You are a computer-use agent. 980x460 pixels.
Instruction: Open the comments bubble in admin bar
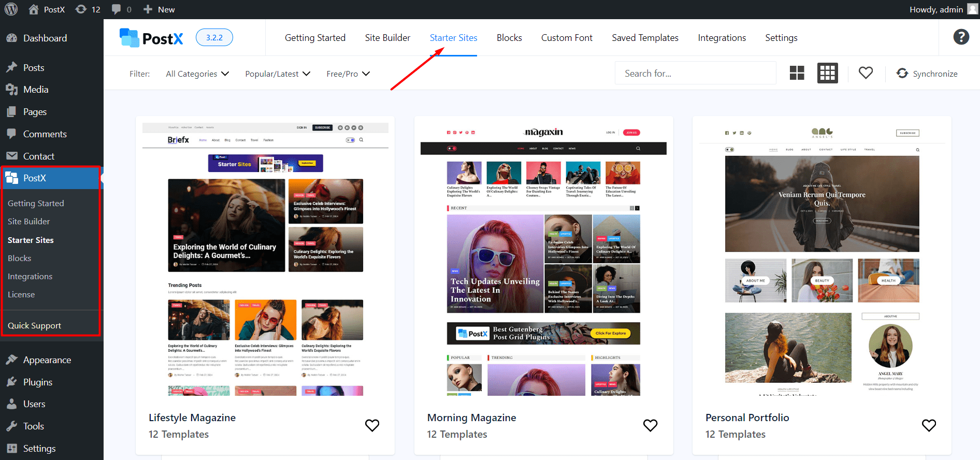(x=122, y=9)
